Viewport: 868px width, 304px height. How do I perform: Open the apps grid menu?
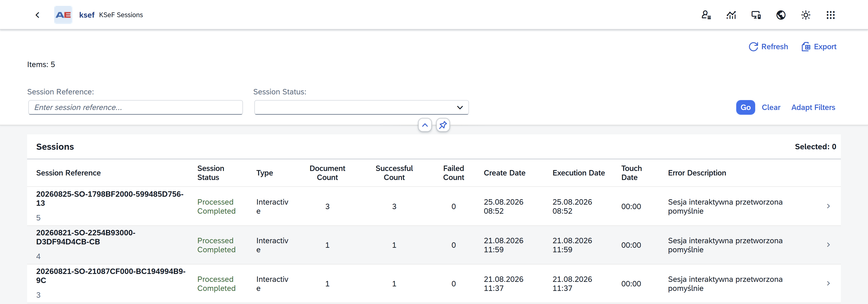pyautogui.click(x=831, y=15)
